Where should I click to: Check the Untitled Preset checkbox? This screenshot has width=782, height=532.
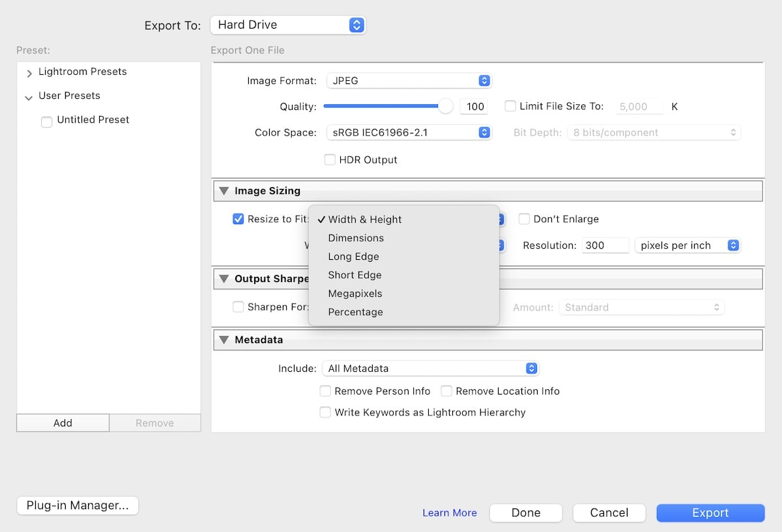pyautogui.click(x=46, y=121)
